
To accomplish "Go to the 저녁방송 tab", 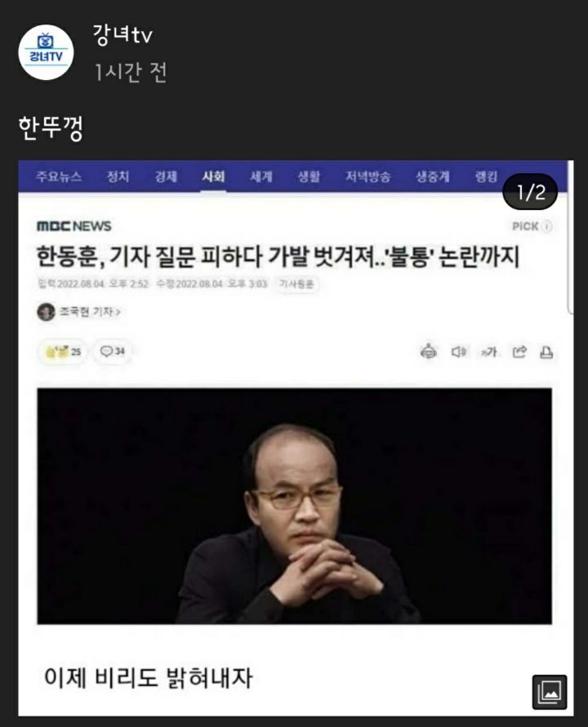I will click(x=367, y=176).
